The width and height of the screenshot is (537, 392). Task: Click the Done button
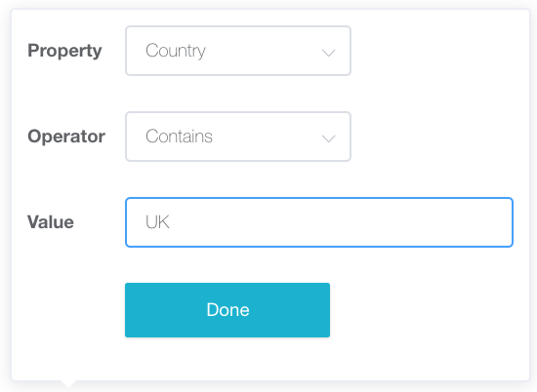[x=227, y=310]
